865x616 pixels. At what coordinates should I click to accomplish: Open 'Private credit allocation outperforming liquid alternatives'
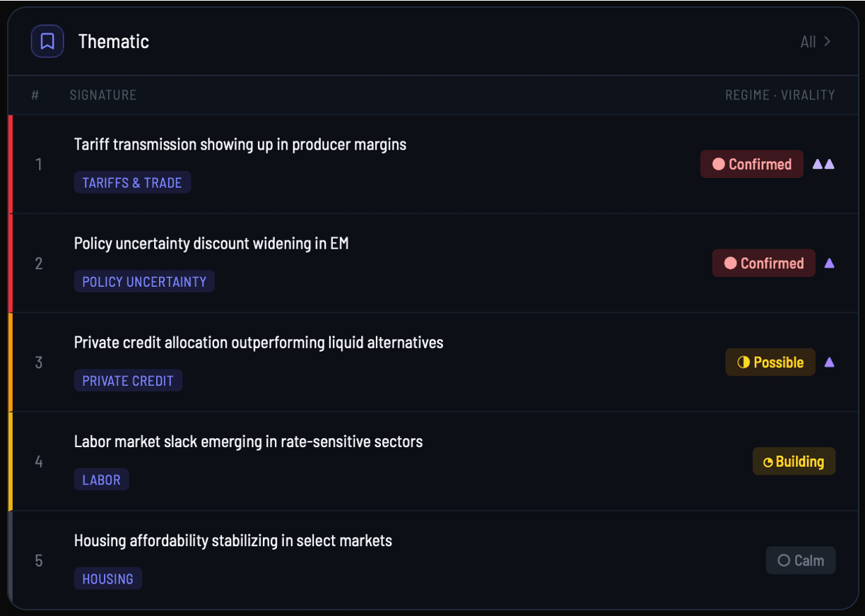point(259,343)
